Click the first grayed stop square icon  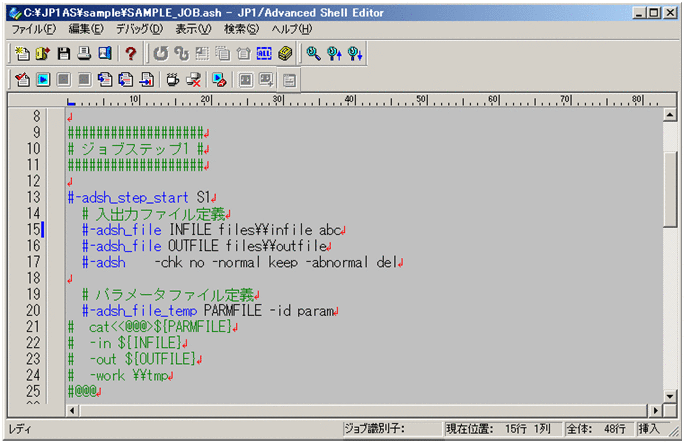point(64,80)
